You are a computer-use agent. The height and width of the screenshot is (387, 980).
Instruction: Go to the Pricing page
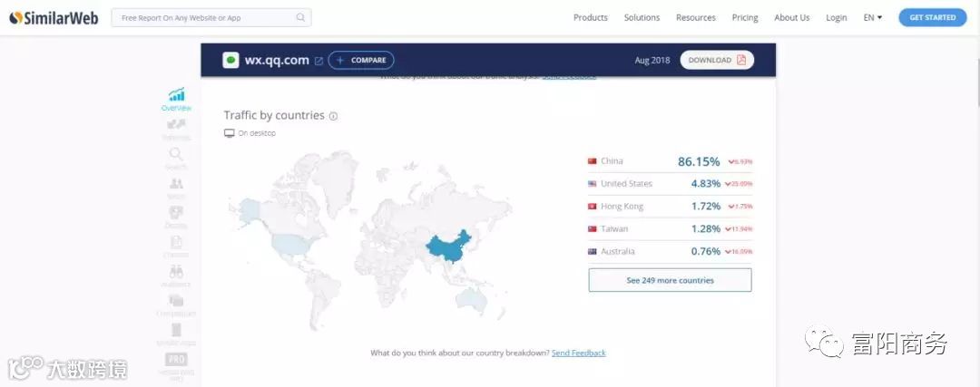(x=745, y=17)
